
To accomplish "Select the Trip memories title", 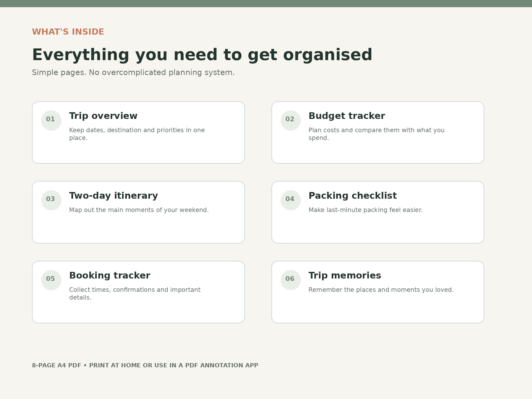I will tap(345, 276).
